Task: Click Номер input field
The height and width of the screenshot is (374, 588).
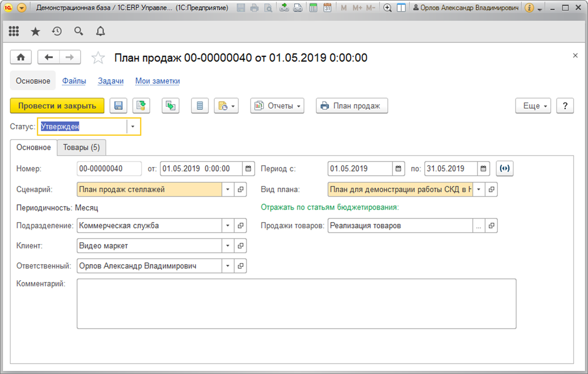Action: pos(109,169)
